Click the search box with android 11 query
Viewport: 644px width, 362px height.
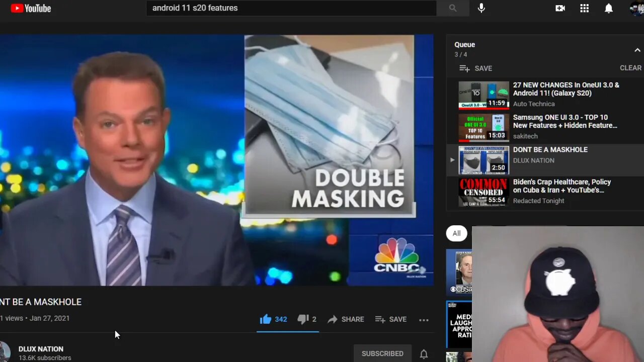point(291,8)
